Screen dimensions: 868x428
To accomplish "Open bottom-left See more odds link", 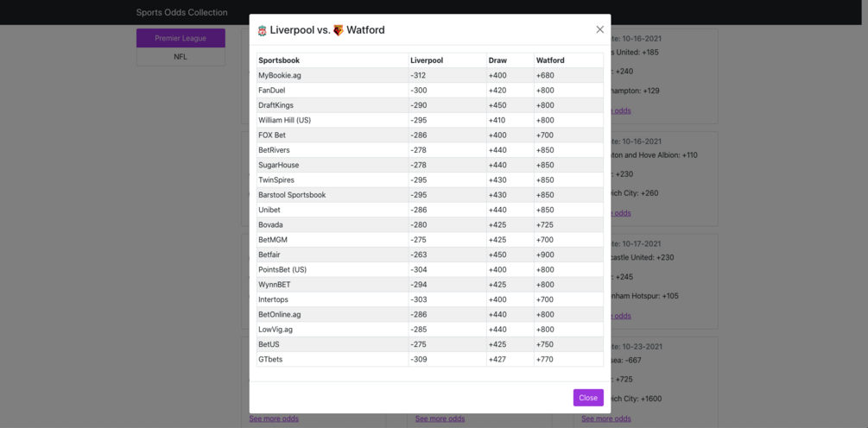I will (x=274, y=419).
